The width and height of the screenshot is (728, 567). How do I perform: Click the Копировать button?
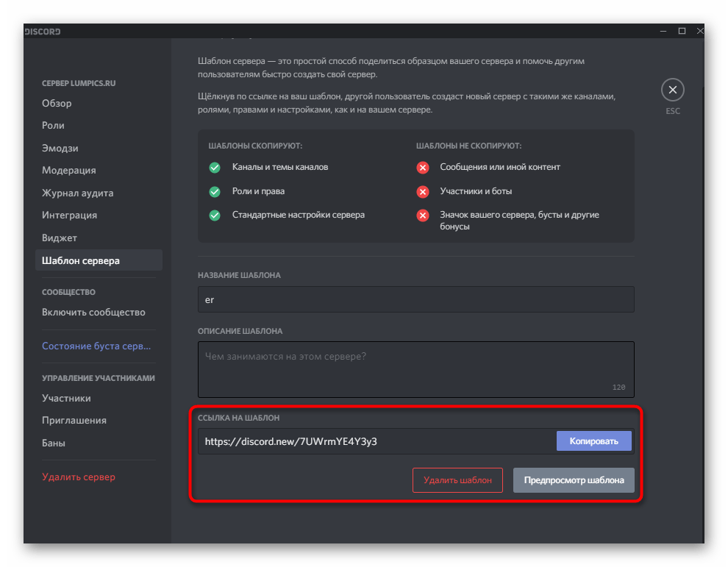(594, 441)
